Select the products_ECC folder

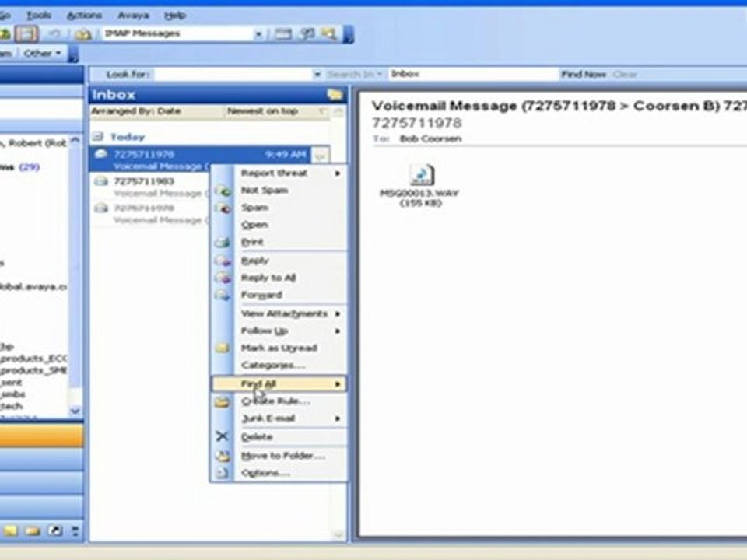click(x=33, y=359)
